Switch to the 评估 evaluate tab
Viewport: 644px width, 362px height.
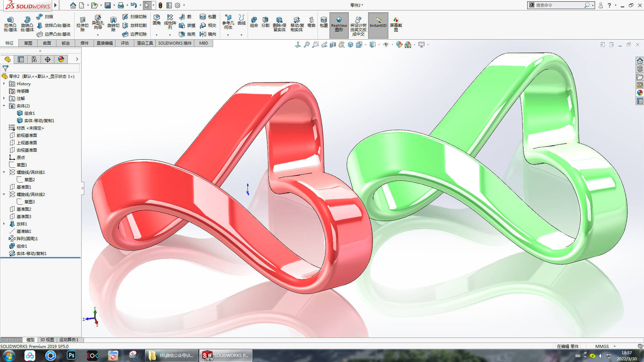pos(125,43)
